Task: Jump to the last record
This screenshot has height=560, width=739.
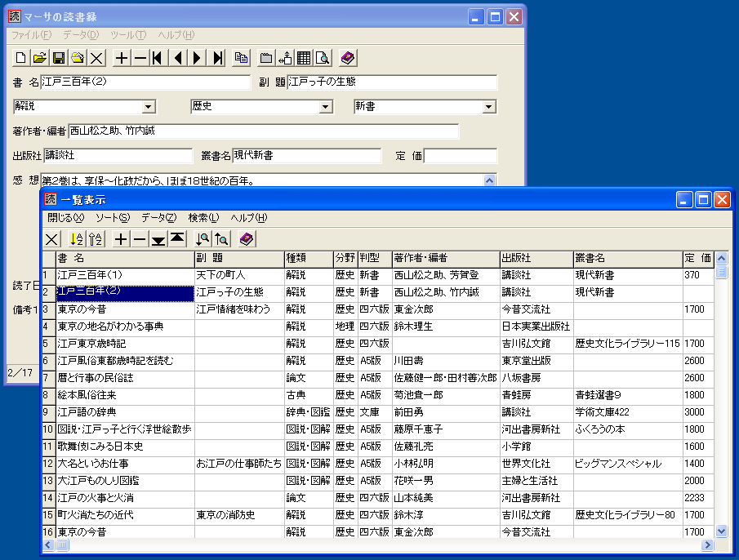Action: (x=217, y=58)
